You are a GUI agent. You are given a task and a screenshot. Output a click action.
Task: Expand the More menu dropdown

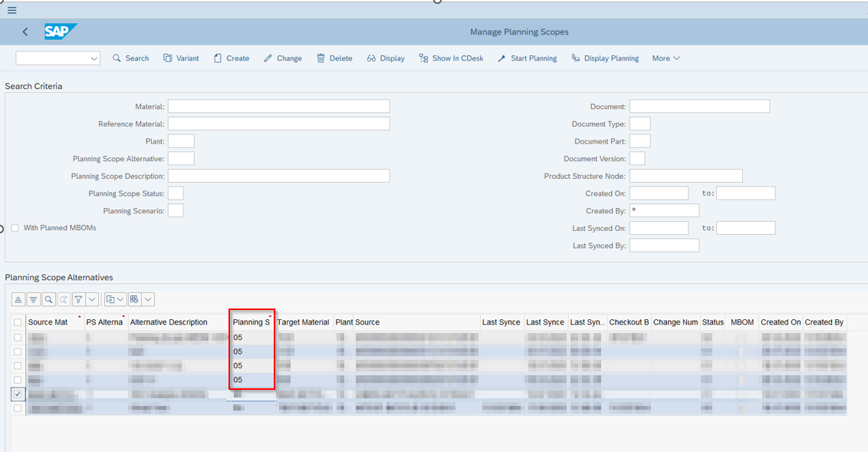pyautogui.click(x=666, y=58)
